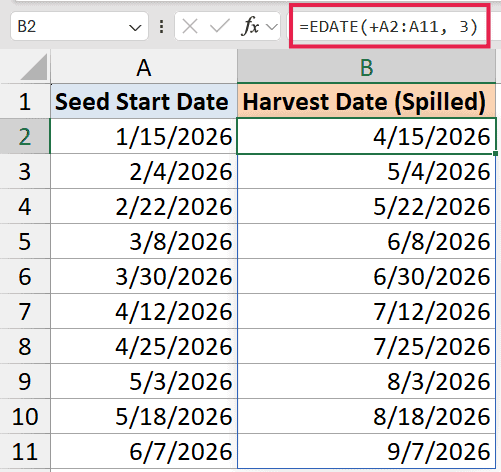Select the cell containing 5/3/2026

[144, 381]
